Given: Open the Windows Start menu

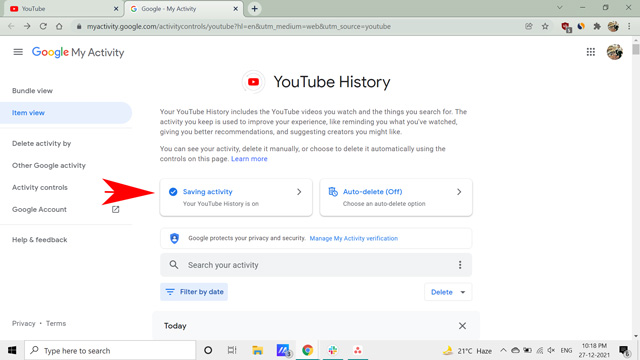Looking at the screenshot, I should 12,350.
